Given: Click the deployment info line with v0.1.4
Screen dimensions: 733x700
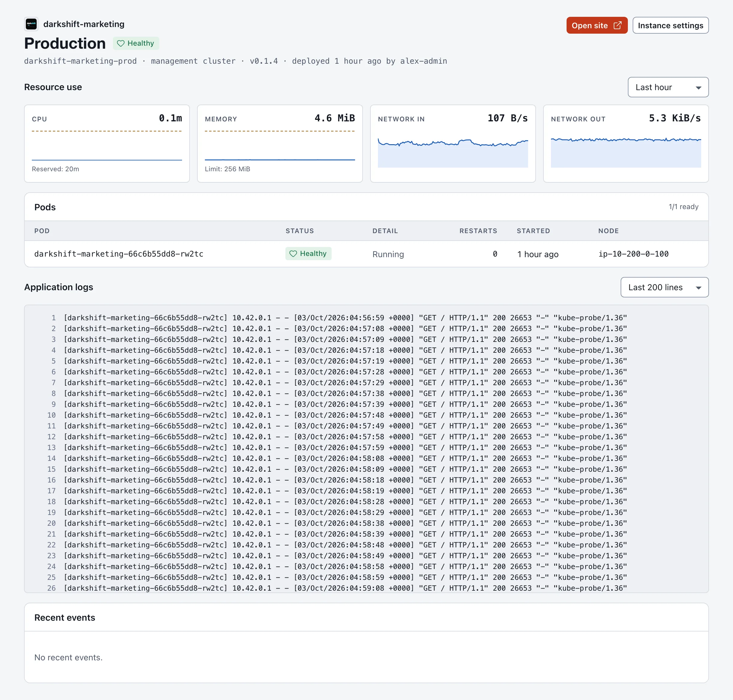Looking at the screenshot, I should [236, 61].
